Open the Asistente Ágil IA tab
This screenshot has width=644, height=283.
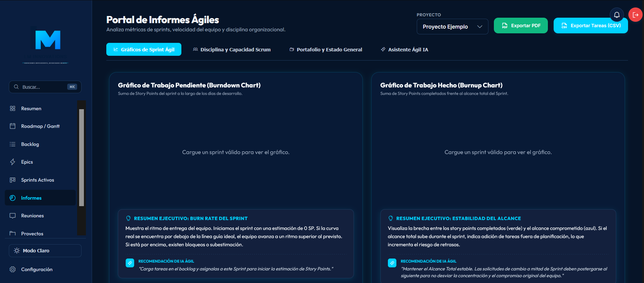click(x=405, y=49)
